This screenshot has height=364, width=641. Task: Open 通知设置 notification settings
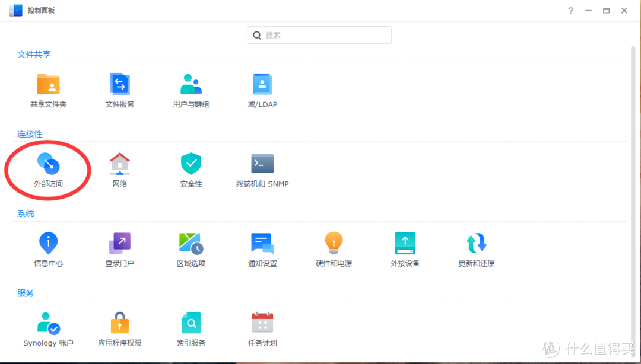pos(262,244)
